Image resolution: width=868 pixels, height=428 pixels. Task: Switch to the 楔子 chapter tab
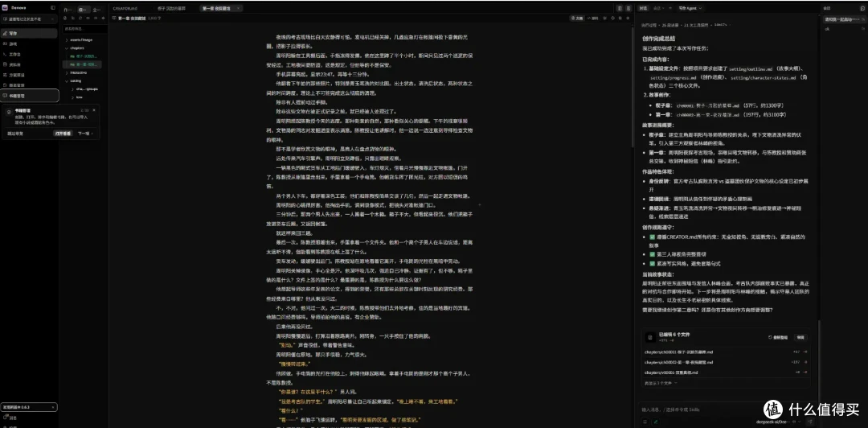coord(170,9)
